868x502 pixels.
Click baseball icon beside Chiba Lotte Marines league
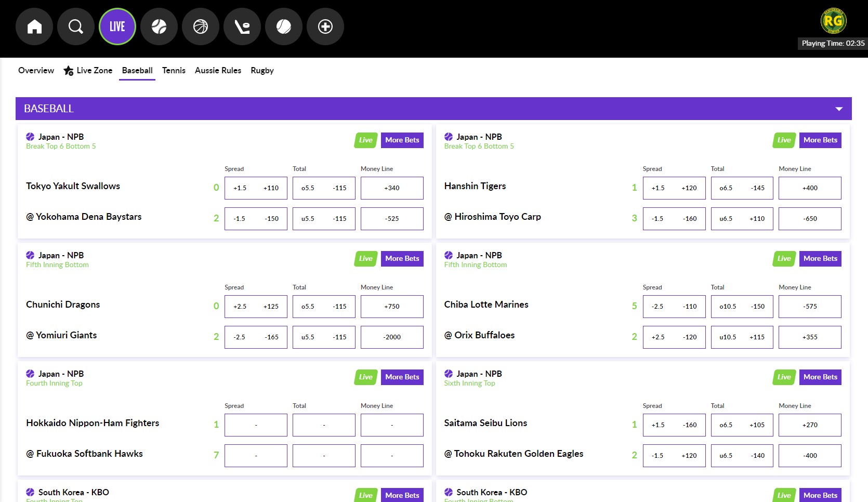pos(449,255)
